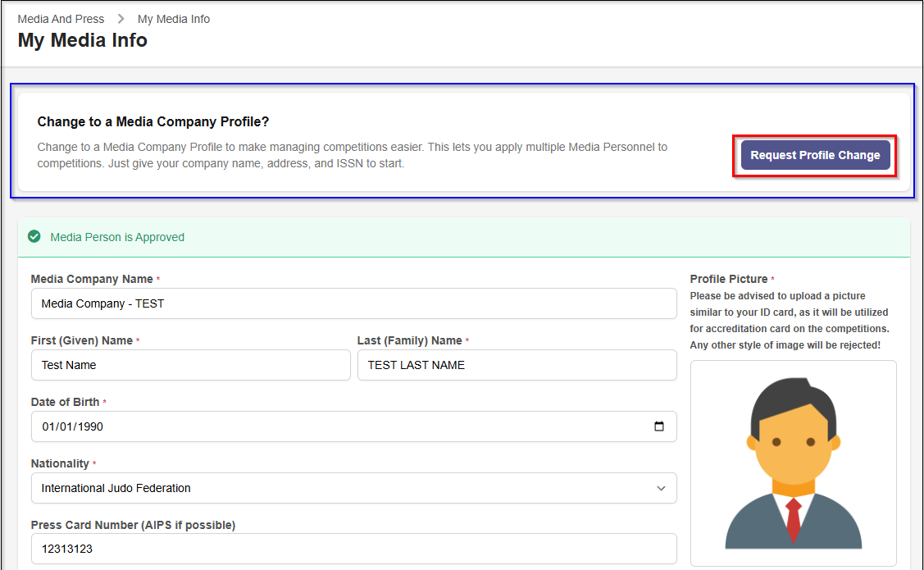The image size is (924, 570).
Task: Click the Nationality field label
Action: [60, 463]
